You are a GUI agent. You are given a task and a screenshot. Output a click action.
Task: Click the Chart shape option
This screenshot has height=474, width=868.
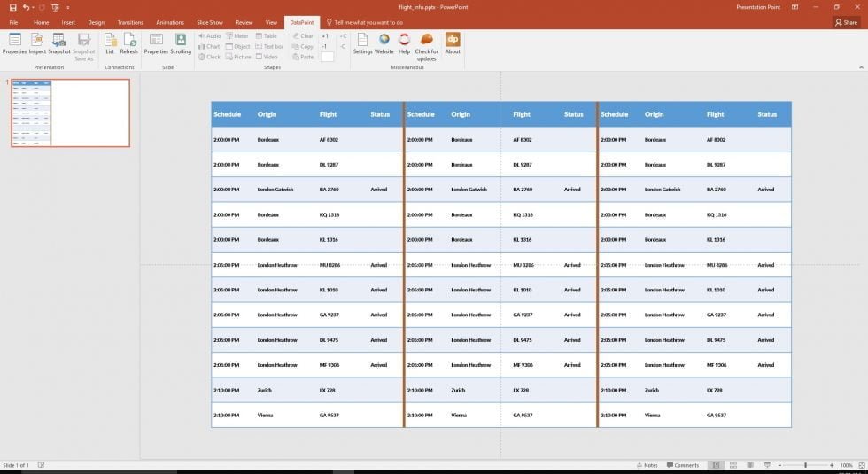point(209,46)
